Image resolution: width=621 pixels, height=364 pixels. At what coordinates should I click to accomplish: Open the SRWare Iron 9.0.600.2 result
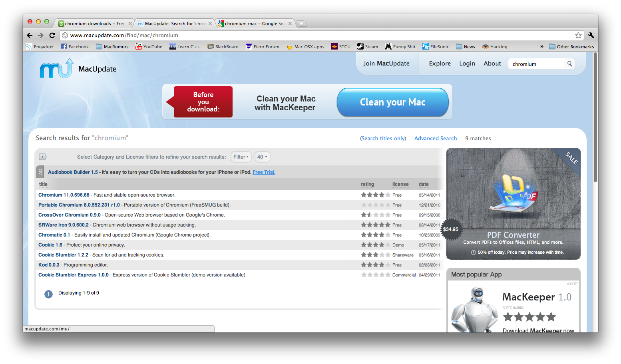(64, 225)
